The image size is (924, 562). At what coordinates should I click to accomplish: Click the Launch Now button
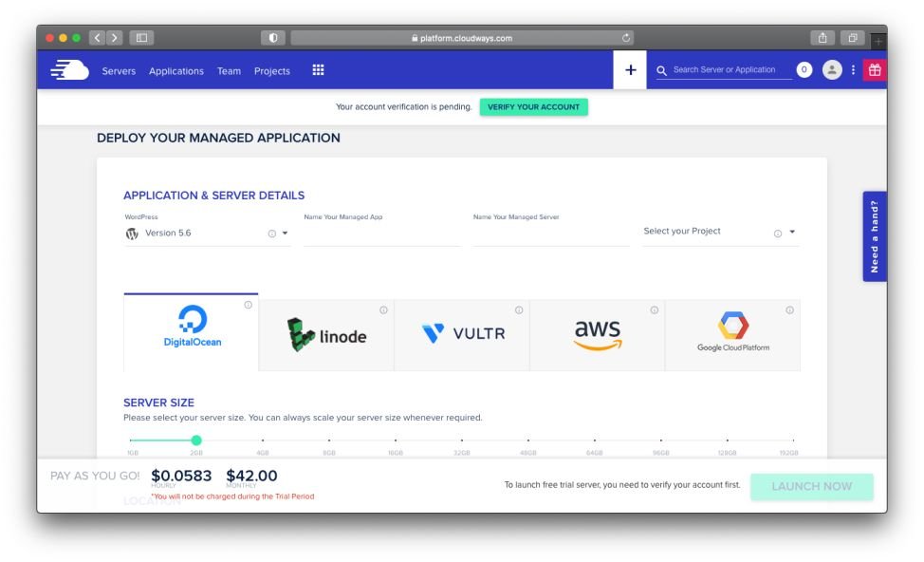point(811,486)
